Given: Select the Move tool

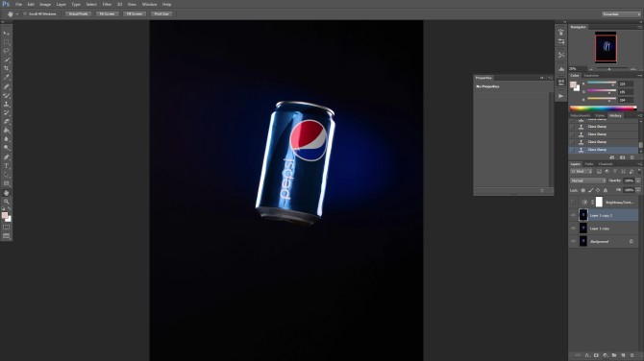Looking at the screenshot, I should pos(6,34).
